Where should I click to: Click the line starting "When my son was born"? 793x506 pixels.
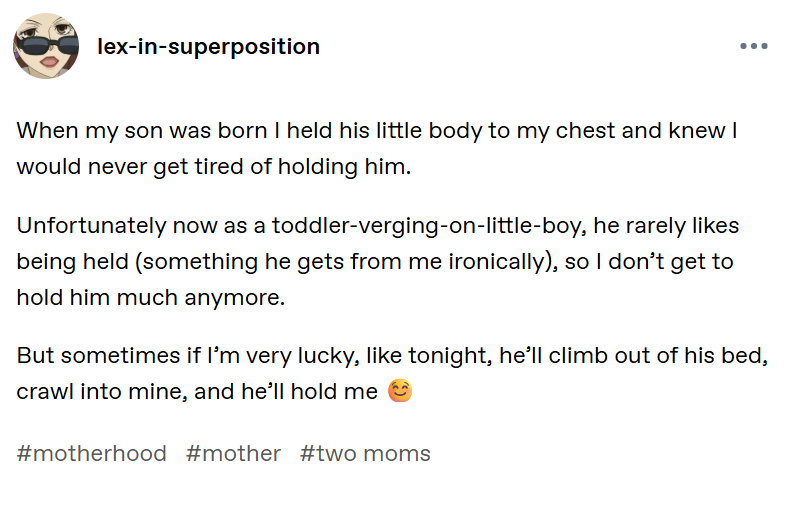click(x=377, y=130)
